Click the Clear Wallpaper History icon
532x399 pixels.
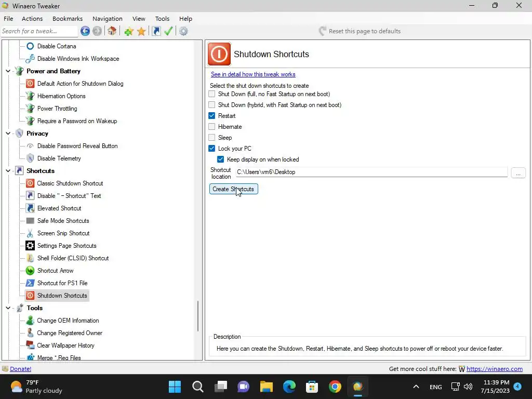pos(30,345)
